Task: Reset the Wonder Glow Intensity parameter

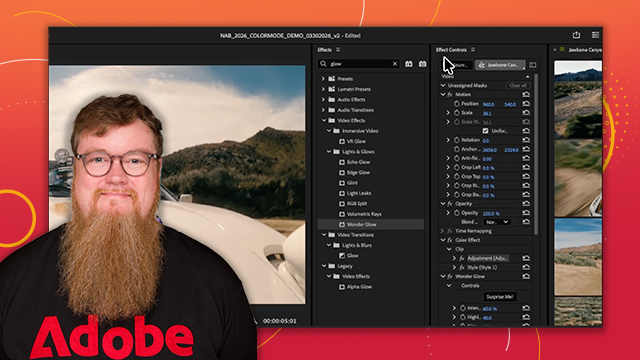Action: point(526,308)
